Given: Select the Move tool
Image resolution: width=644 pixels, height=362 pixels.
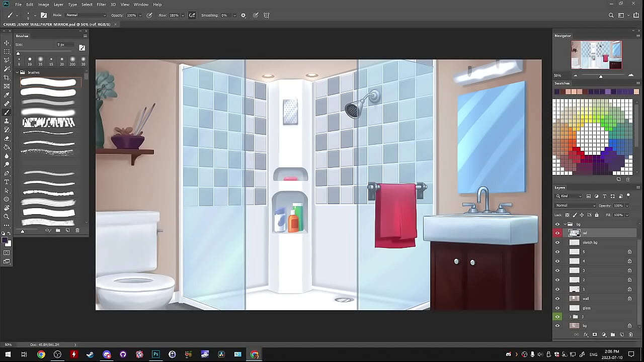Looking at the screenshot, I should click(x=7, y=43).
